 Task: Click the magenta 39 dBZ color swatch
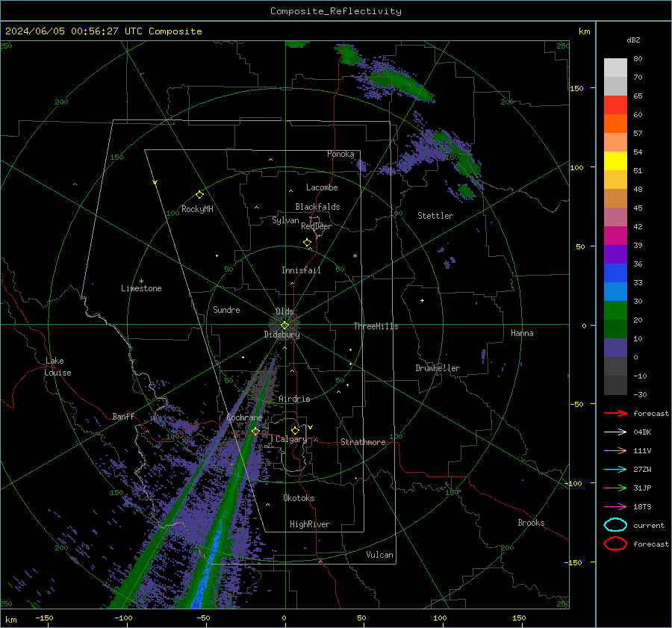coord(615,236)
